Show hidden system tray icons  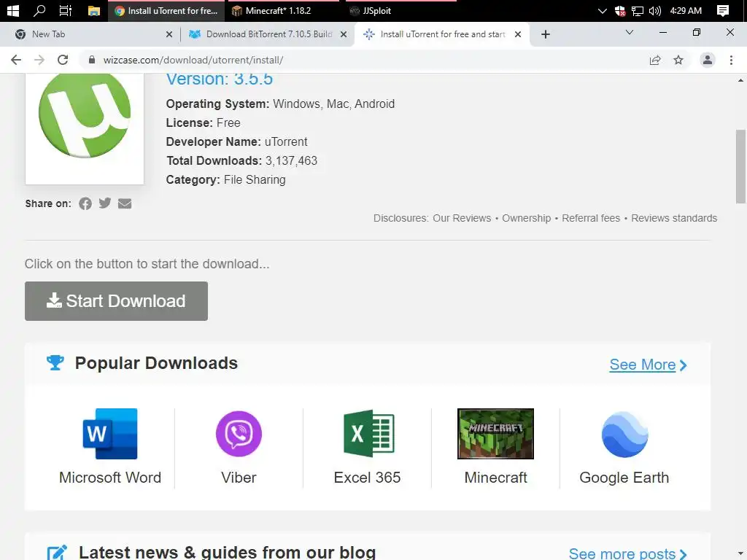[602, 10]
